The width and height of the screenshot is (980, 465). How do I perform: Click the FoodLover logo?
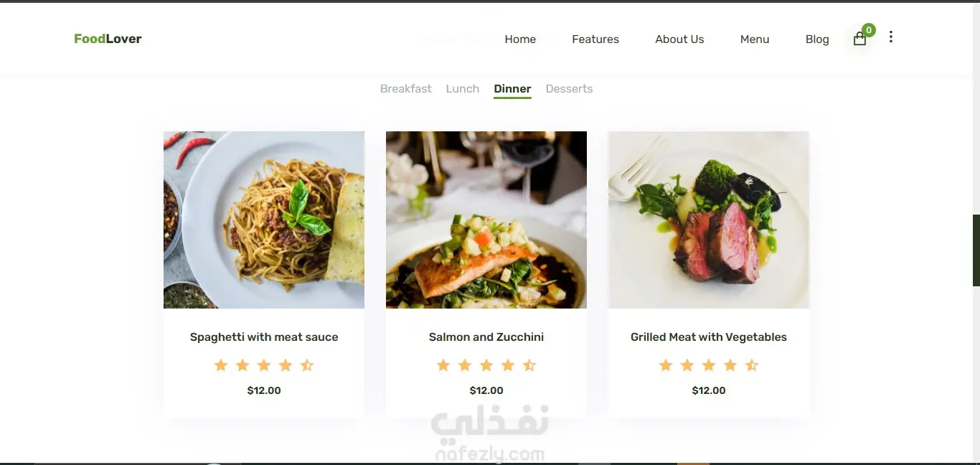click(108, 39)
